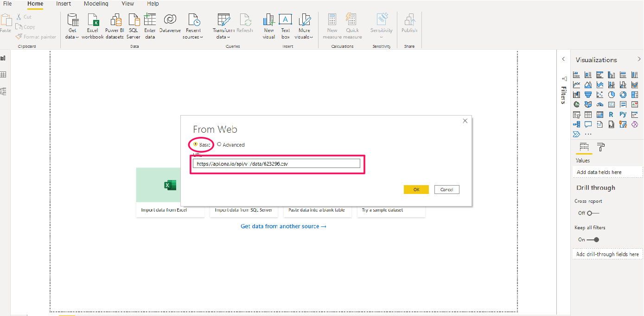Select the Table visualization

[x=588, y=114]
